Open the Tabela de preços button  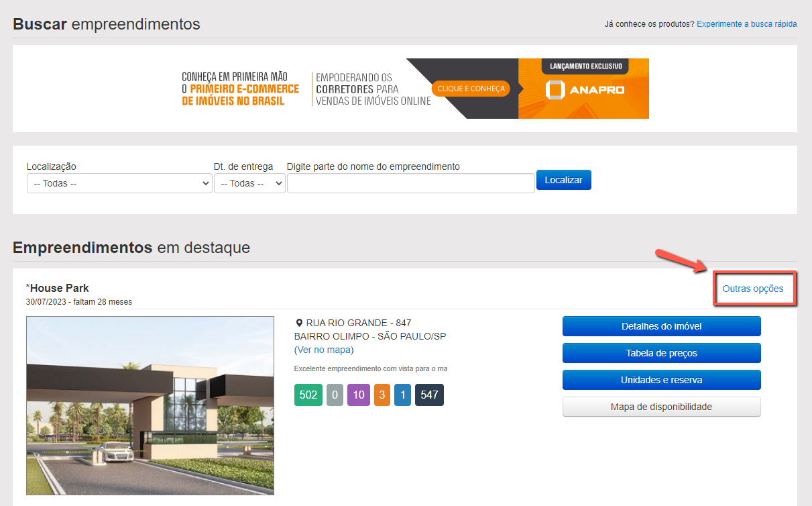[661, 353]
